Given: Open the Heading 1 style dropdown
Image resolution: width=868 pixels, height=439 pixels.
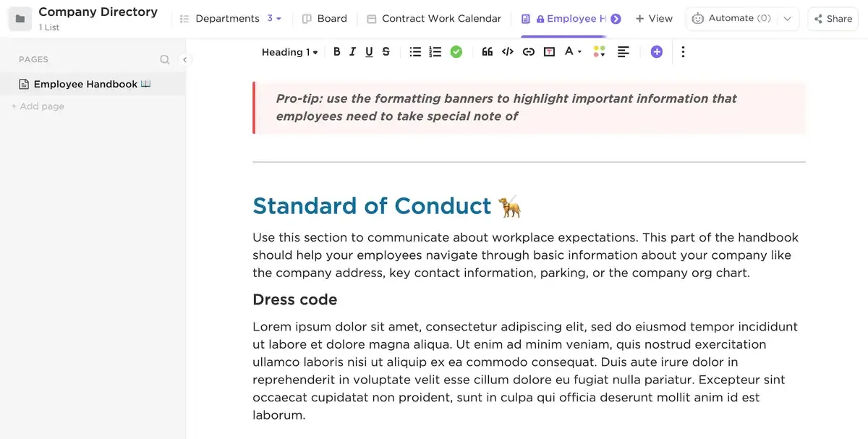Looking at the screenshot, I should (x=289, y=52).
